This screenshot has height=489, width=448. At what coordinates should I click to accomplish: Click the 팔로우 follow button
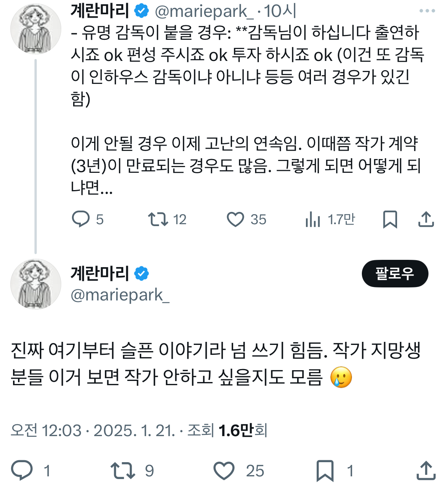[395, 274]
